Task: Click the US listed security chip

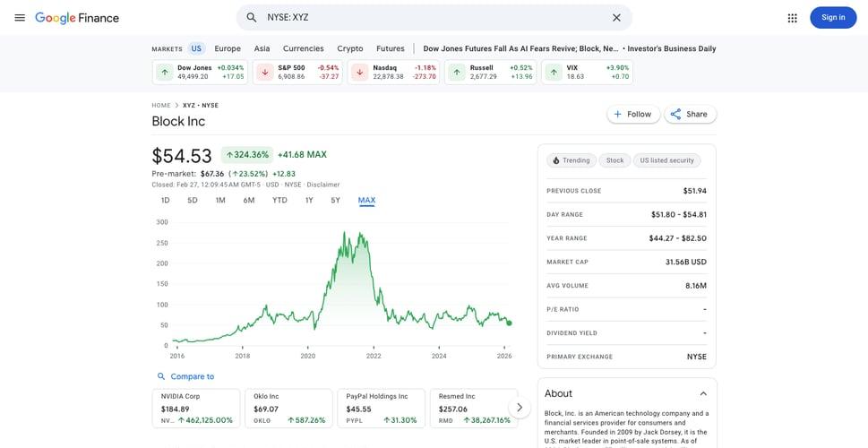Action: pyautogui.click(x=666, y=160)
